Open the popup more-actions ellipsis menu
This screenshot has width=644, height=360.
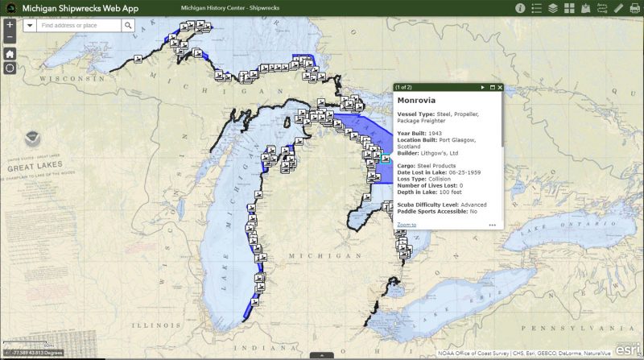[493, 225]
